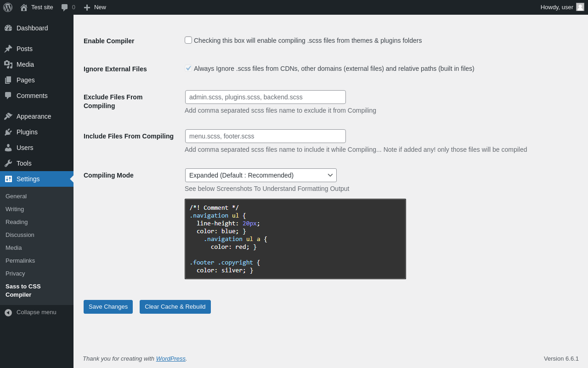This screenshot has width=588, height=368.
Task: Open Writing settings submenu
Action: (x=15, y=209)
